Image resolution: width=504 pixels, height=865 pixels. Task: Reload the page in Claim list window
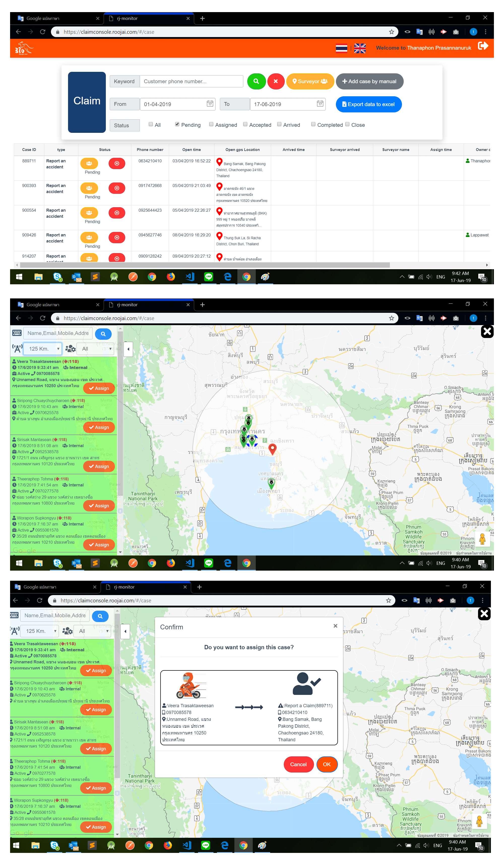click(43, 32)
